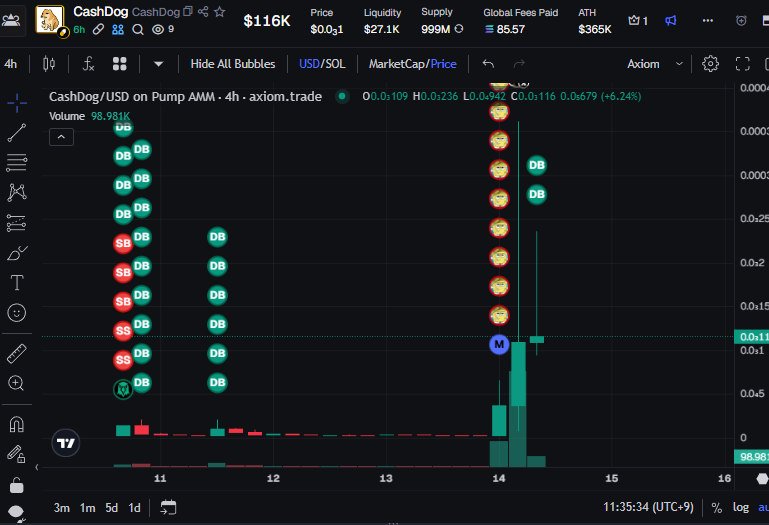This screenshot has height=525, width=769.
Task: Select the 1d date range
Action: point(134,508)
